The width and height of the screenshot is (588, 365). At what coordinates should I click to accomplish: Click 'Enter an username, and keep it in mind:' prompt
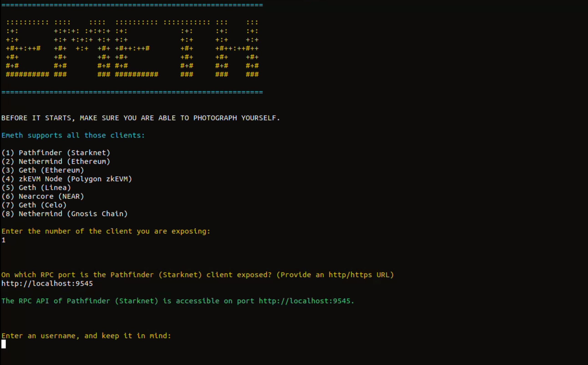tap(86, 336)
